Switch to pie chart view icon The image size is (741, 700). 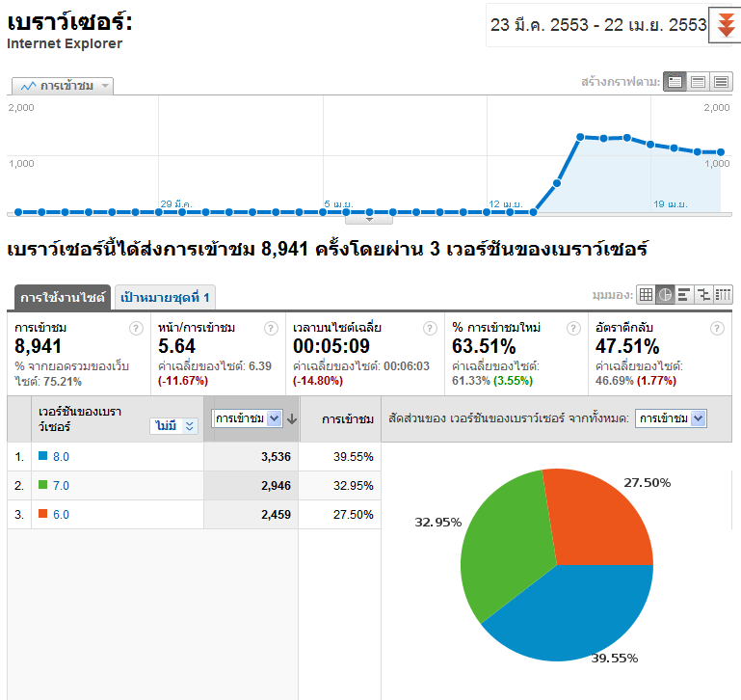[665, 295]
